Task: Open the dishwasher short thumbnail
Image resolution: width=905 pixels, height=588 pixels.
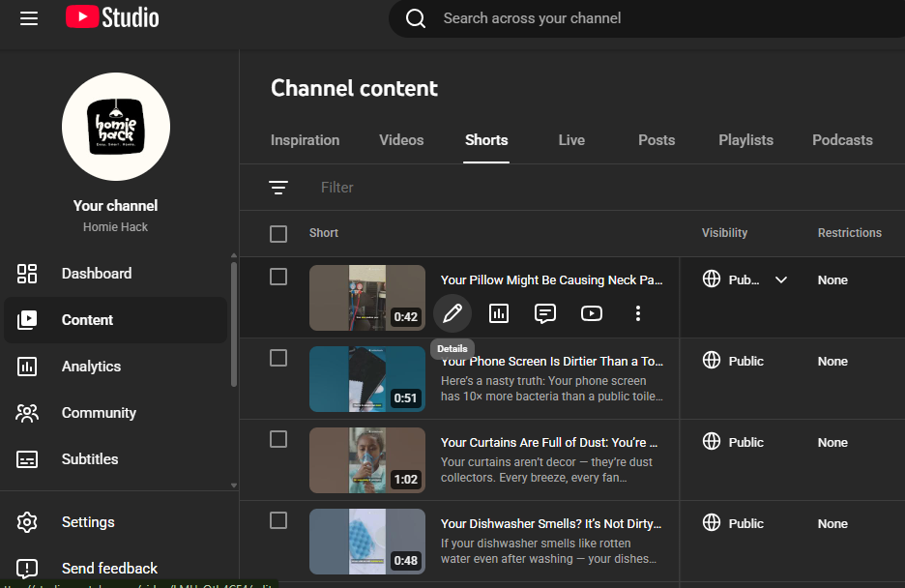Action: pyautogui.click(x=367, y=542)
